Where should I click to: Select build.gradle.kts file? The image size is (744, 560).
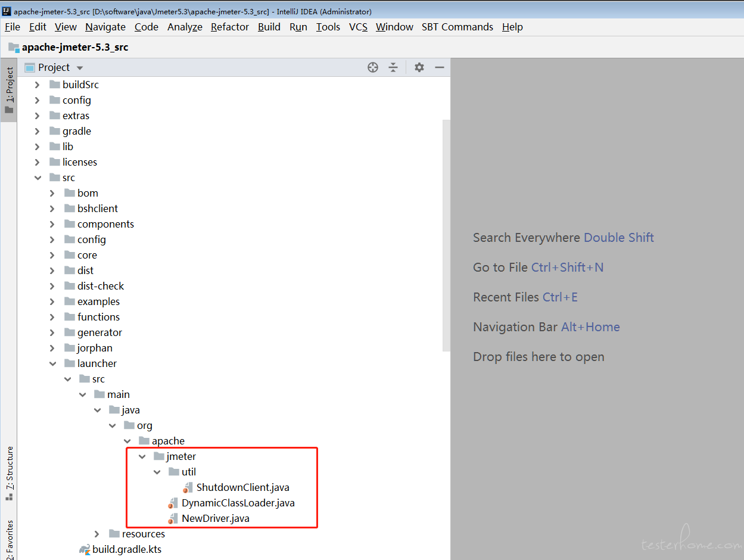[x=127, y=549]
